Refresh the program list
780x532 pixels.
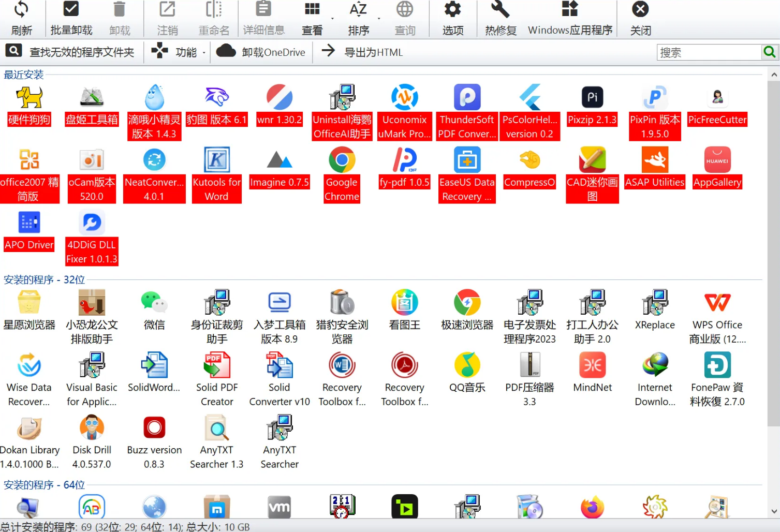pyautogui.click(x=21, y=17)
